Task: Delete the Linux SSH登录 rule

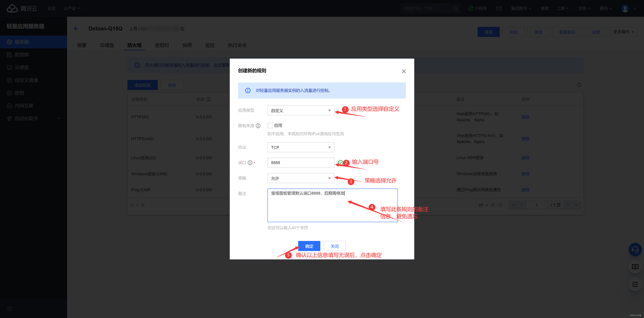Action: [525, 158]
